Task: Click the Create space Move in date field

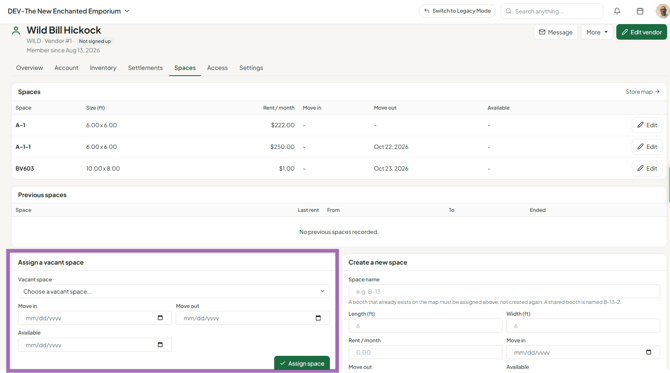Action: 583,352
